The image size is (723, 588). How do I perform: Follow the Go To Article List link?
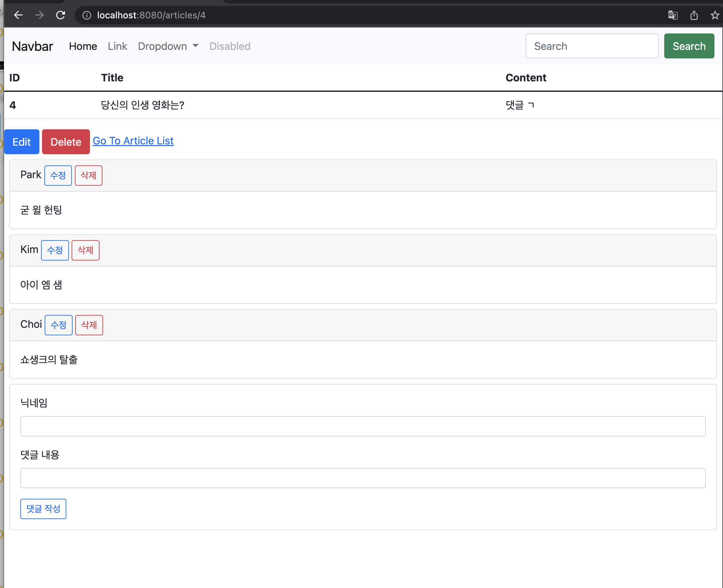pos(133,140)
